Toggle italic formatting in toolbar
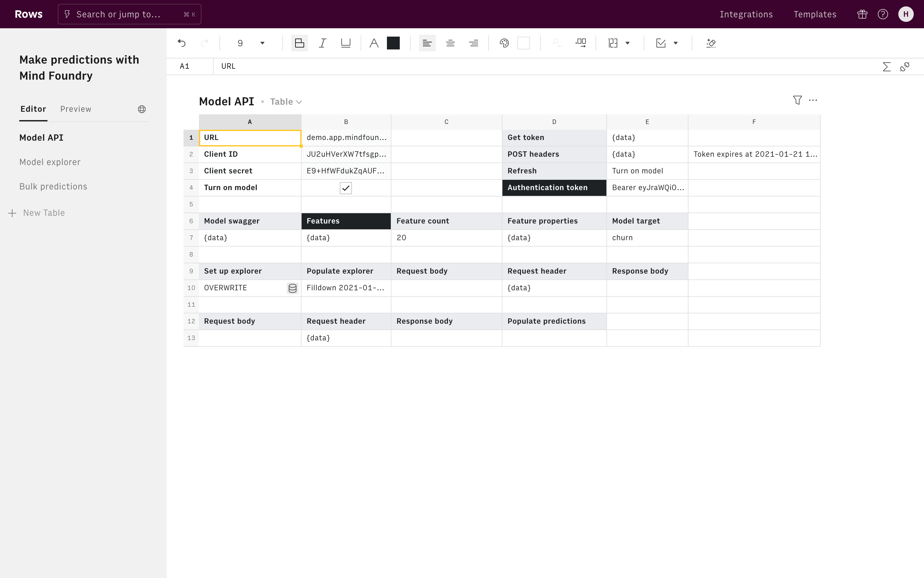The height and width of the screenshot is (578, 924). pos(323,43)
